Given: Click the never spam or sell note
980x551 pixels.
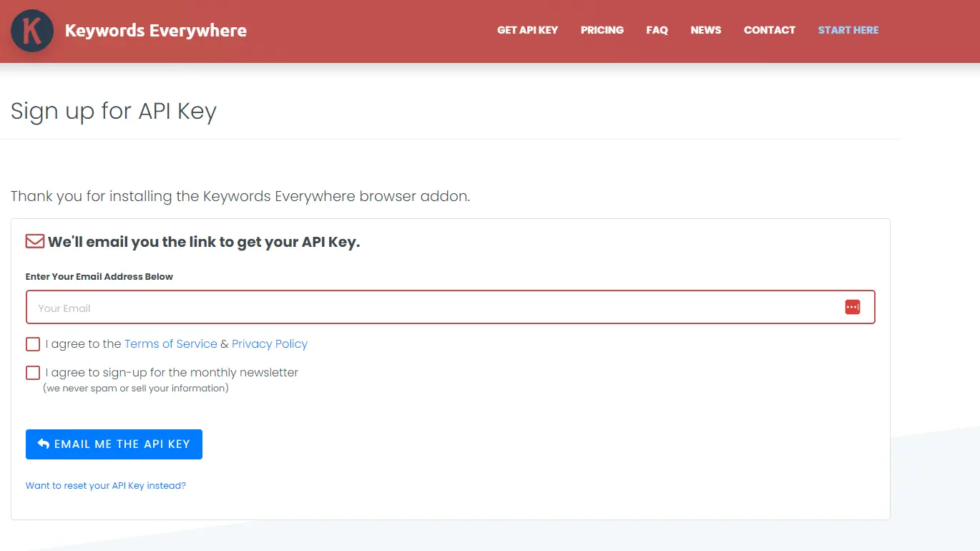Looking at the screenshot, I should (136, 388).
